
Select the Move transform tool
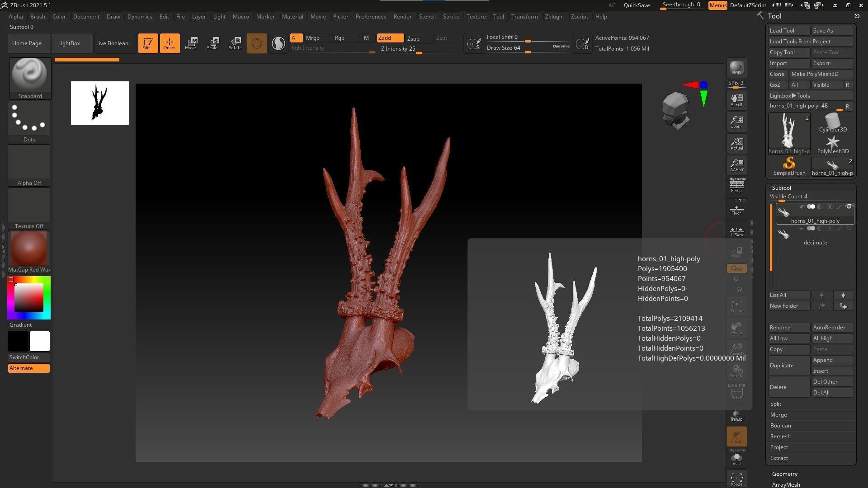[191, 43]
